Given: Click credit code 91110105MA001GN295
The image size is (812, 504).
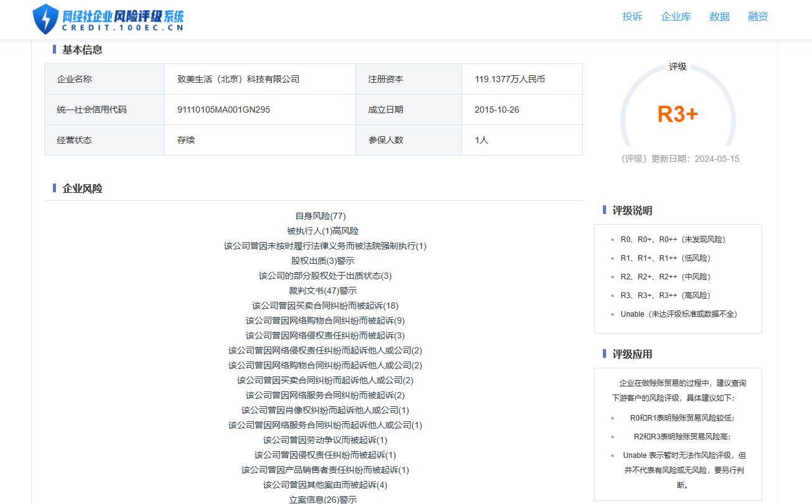Looking at the screenshot, I should pos(223,110).
